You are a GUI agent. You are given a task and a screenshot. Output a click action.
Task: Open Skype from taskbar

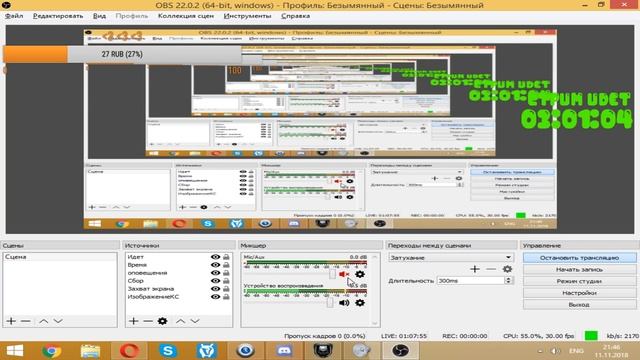coord(168,351)
